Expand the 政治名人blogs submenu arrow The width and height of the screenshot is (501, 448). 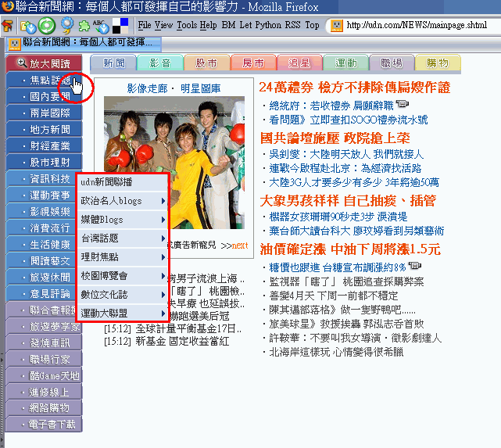coord(163,201)
